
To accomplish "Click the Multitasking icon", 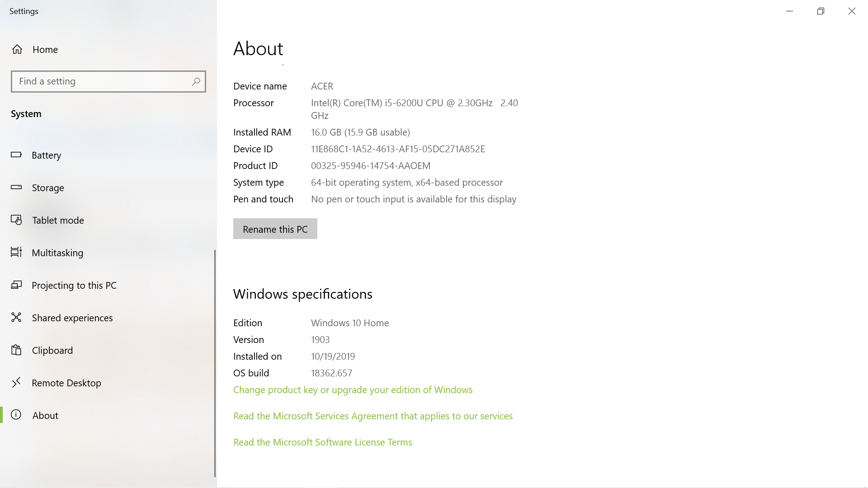I will [16, 252].
